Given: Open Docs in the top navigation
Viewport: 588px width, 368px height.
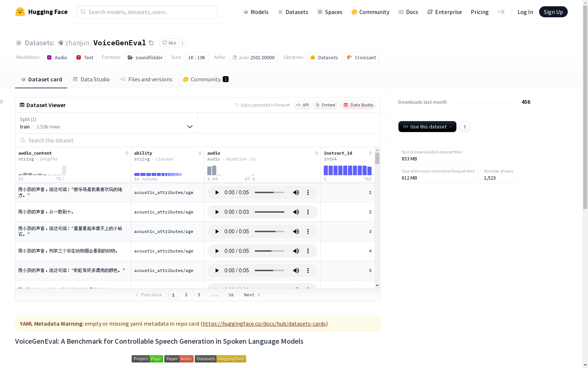Looking at the screenshot, I should coord(408,12).
